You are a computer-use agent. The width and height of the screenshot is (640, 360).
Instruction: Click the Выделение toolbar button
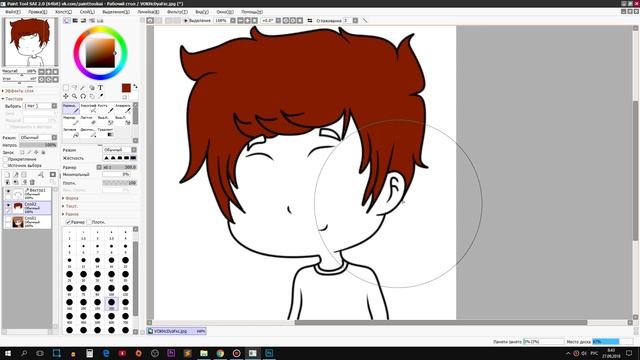pos(197,20)
